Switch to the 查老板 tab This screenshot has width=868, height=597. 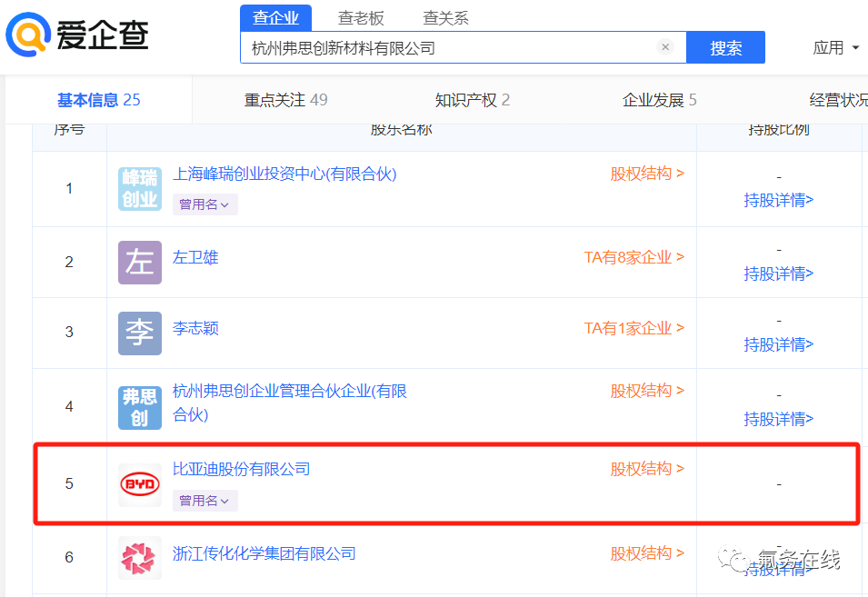(361, 16)
